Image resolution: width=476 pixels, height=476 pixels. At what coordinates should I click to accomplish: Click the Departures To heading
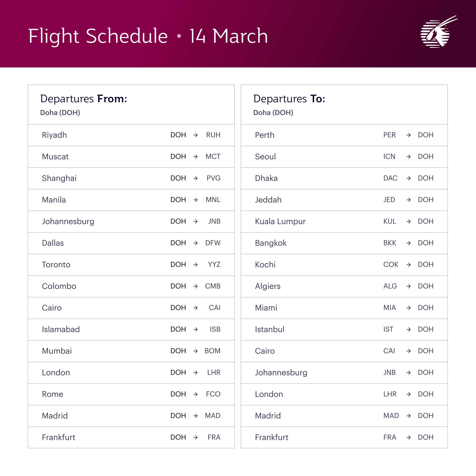(289, 99)
